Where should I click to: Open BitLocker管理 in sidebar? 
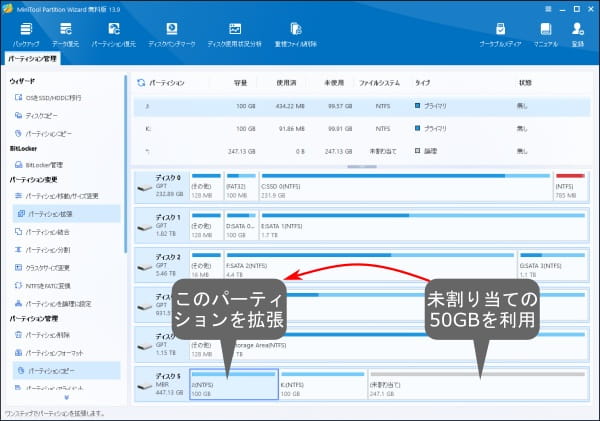pos(39,165)
